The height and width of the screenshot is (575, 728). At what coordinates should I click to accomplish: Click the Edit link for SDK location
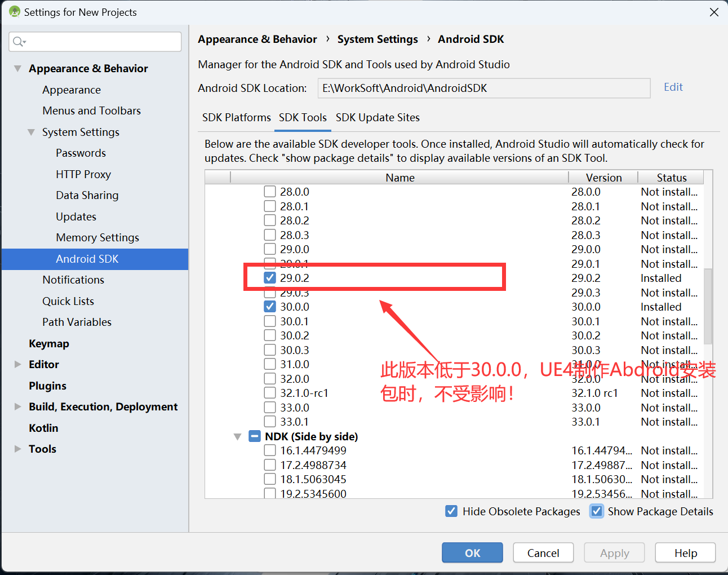pos(673,87)
